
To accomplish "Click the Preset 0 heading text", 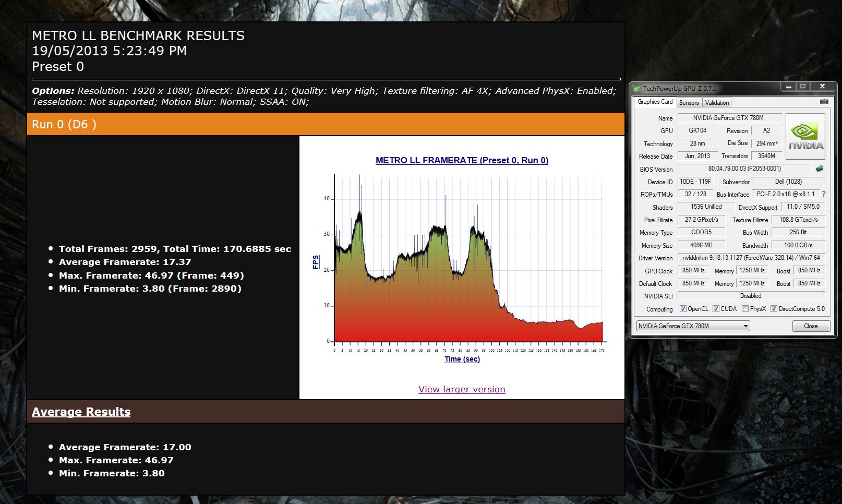I will (x=58, y=67).
